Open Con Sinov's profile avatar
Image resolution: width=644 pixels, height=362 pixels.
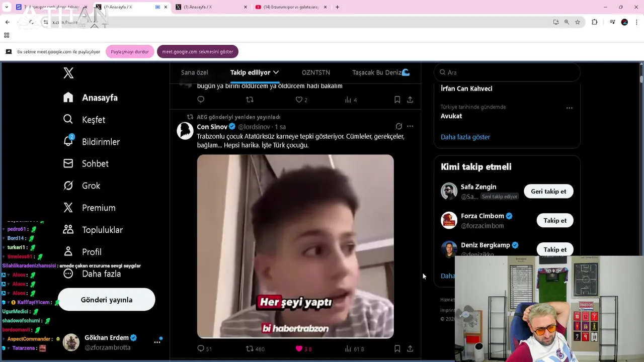(185, 131)
